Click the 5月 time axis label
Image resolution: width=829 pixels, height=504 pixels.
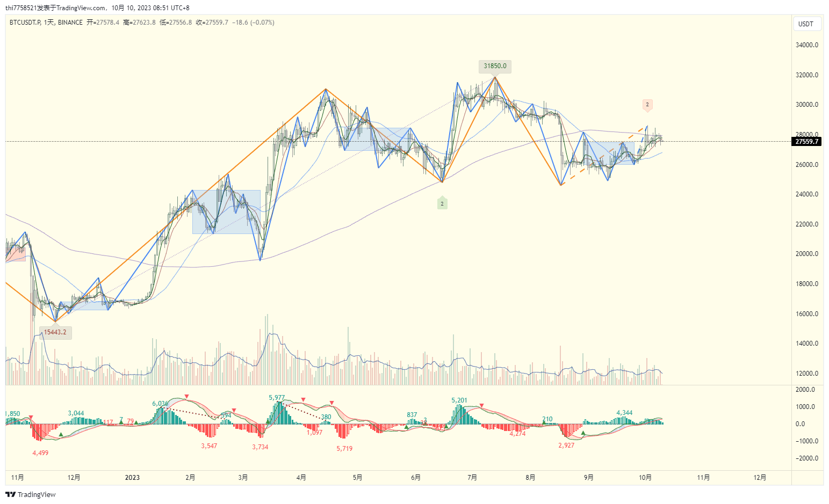[357, 478]
